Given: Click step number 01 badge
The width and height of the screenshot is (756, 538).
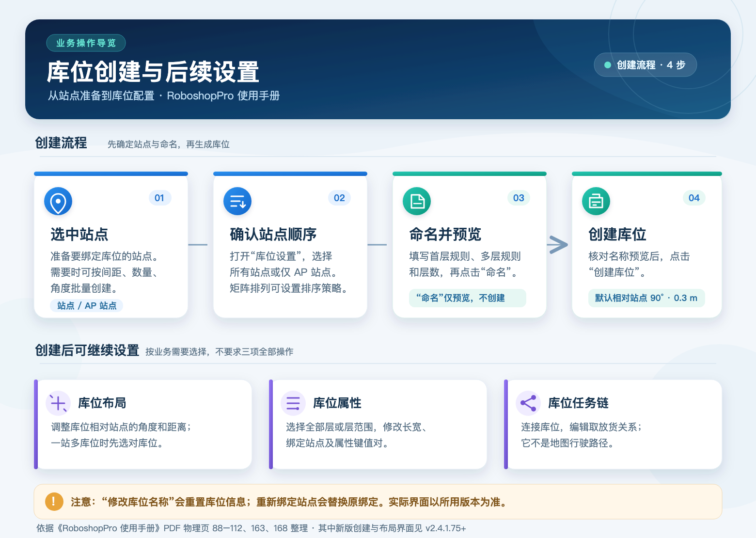Looking at the screenshot, I should pos(159,198).
